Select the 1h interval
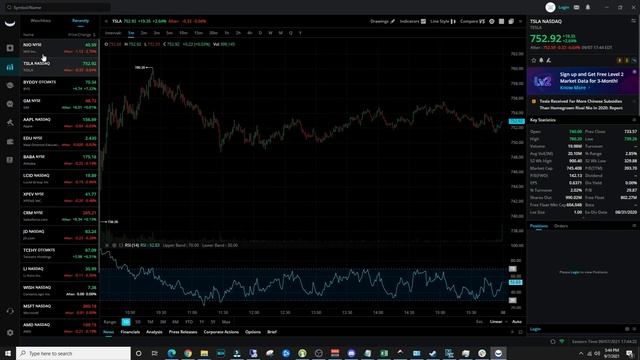Screen dimensions: 640x360 click(x=227, y=33)
